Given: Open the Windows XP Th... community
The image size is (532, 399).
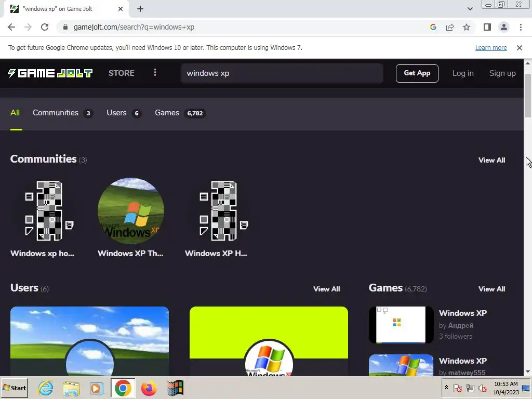Looking at the screenshot, I should click(130, 218).
